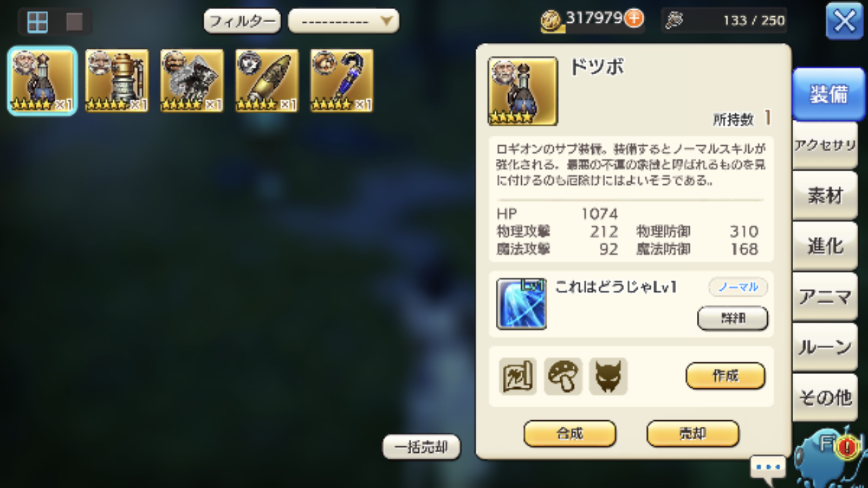Open skill details with 詳細 button
Viewport: 868px width, 488px height.
[733, 318]
